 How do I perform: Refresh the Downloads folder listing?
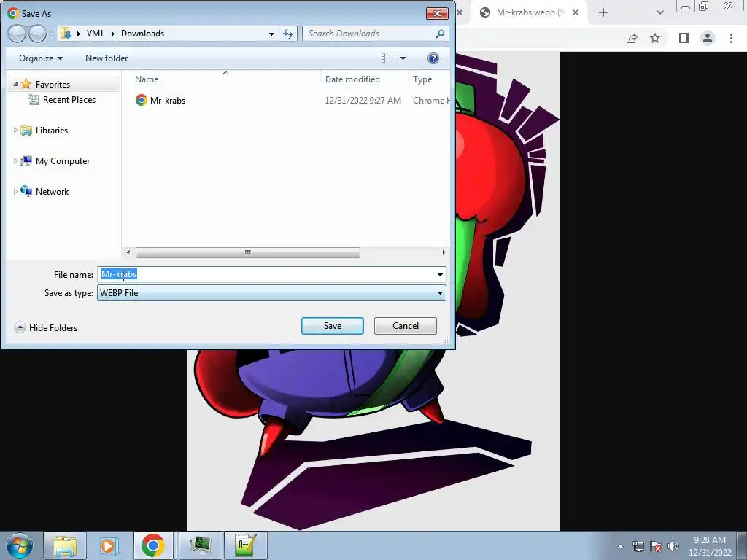(288, 34)
